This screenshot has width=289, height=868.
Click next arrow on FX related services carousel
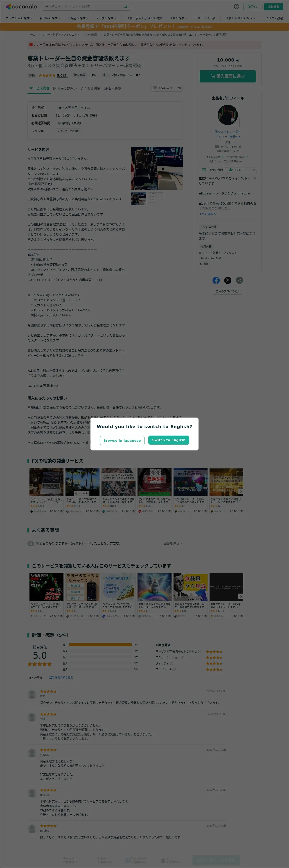tap(241, 491)
